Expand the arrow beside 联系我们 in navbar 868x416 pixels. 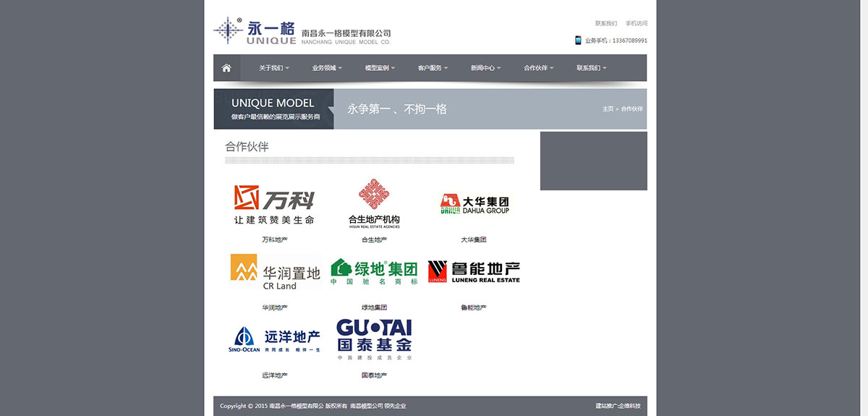605,69
